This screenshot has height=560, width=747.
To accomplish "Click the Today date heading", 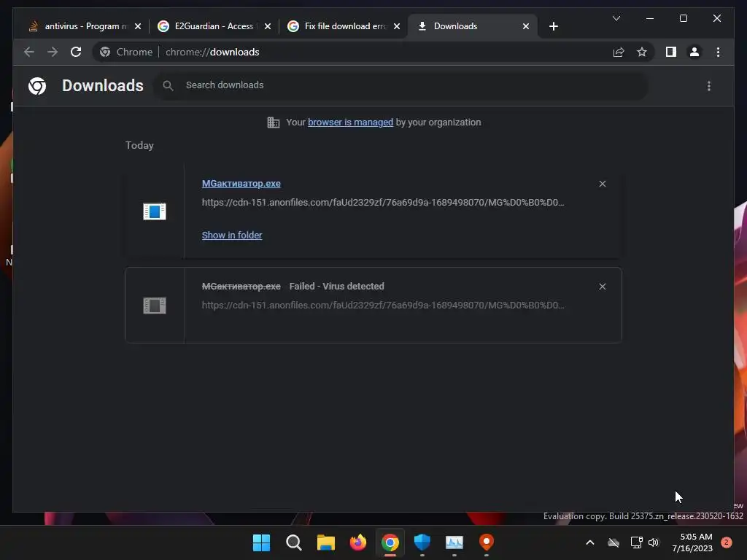I will click(x=139, y=145).
